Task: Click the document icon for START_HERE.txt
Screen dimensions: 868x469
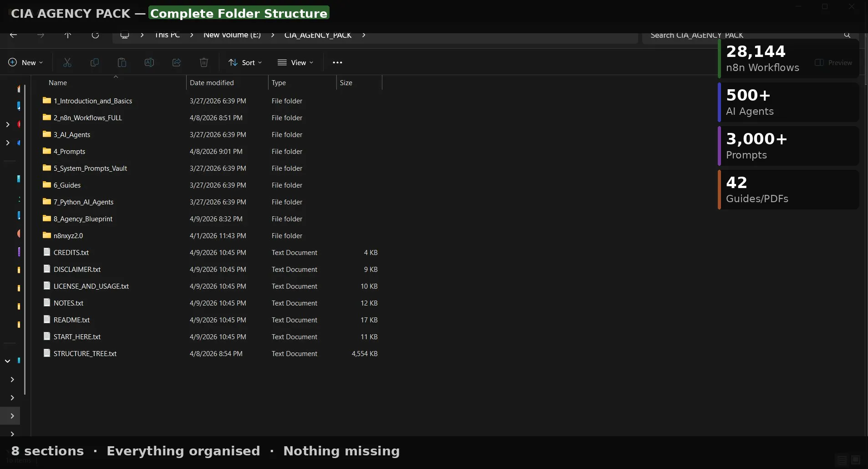Action: click(46, 336)
